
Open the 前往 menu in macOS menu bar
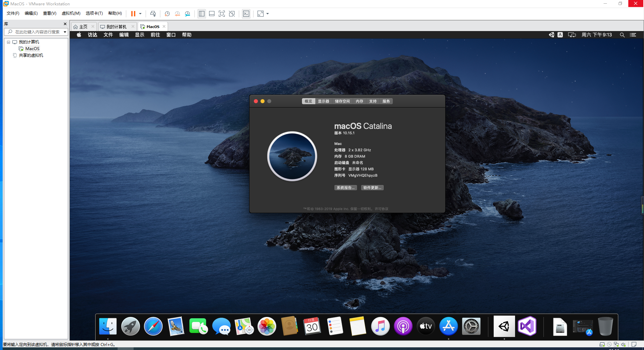point(155,35)
